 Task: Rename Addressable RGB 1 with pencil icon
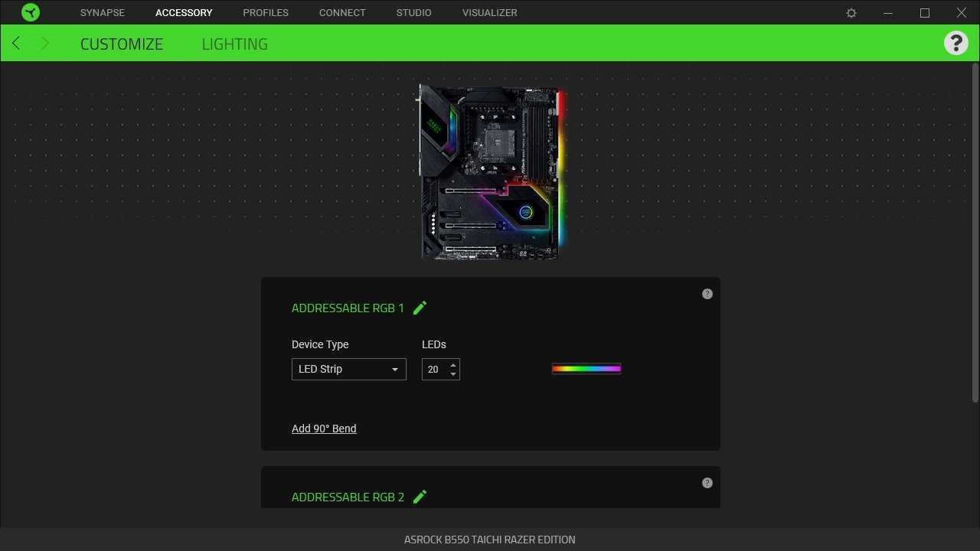click(420, 308)
